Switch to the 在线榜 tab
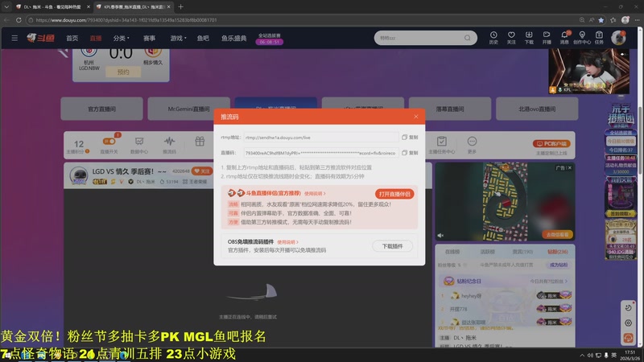644x362 pixels. point(452,252)
